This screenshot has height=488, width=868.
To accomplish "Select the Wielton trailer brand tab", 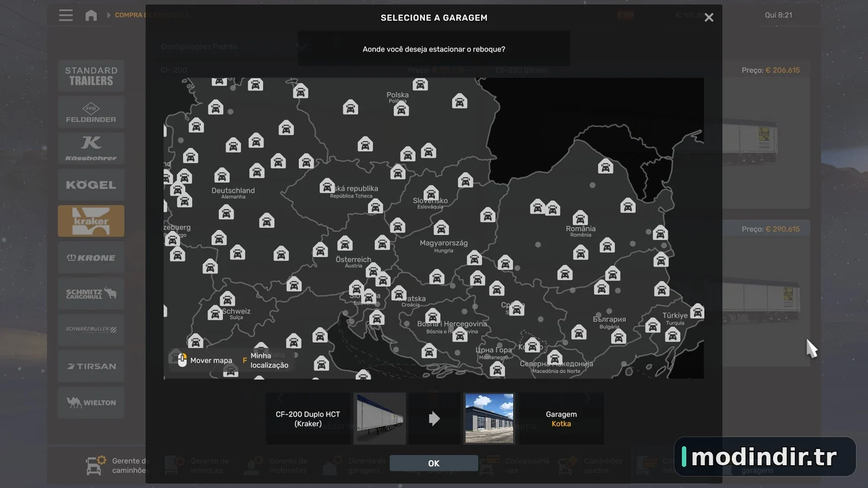I will coord(91,402).
